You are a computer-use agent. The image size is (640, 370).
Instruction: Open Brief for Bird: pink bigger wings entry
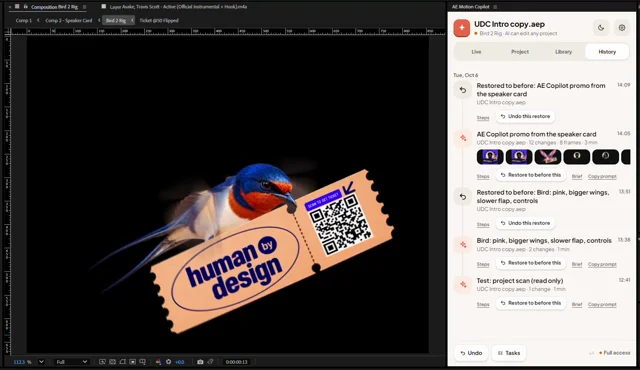pos(577,264)
